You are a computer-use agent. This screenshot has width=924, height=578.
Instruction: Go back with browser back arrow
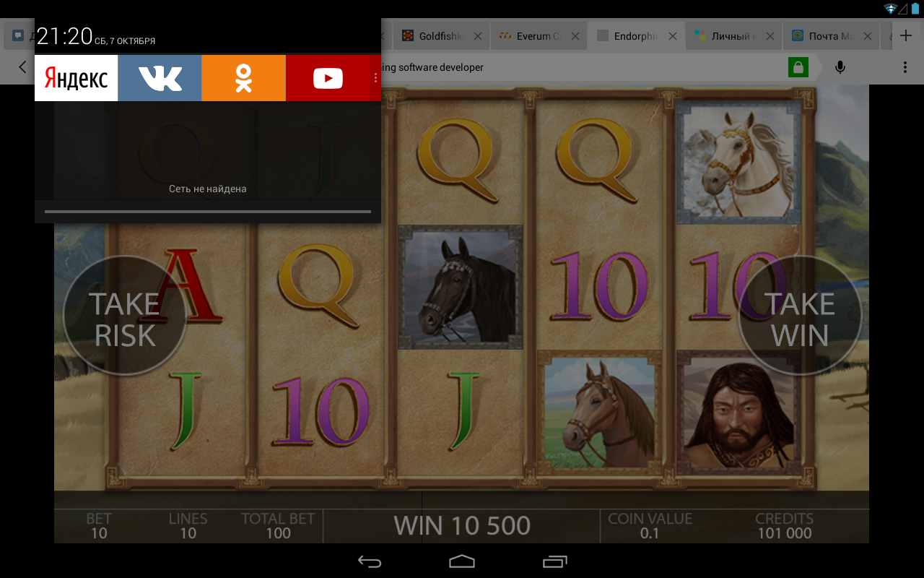coord(22,67)
